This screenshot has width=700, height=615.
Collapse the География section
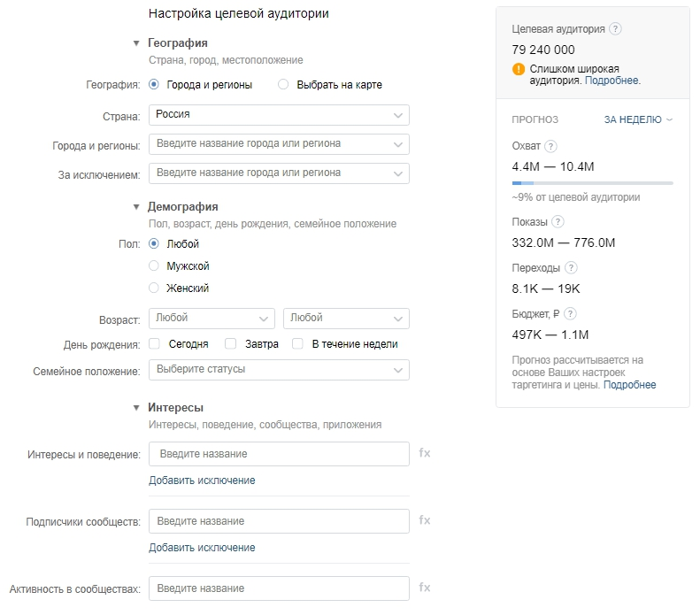(x=136, y=42)
